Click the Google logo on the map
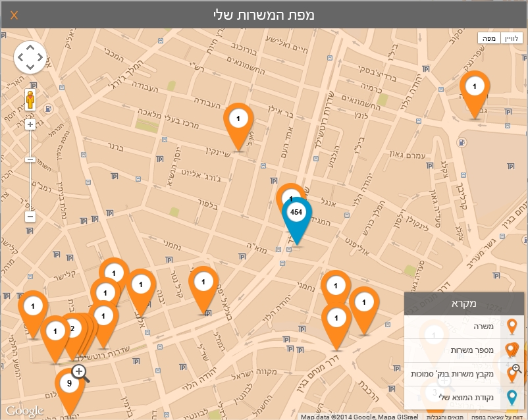The image size is (528, 420). tap(24, 411)
